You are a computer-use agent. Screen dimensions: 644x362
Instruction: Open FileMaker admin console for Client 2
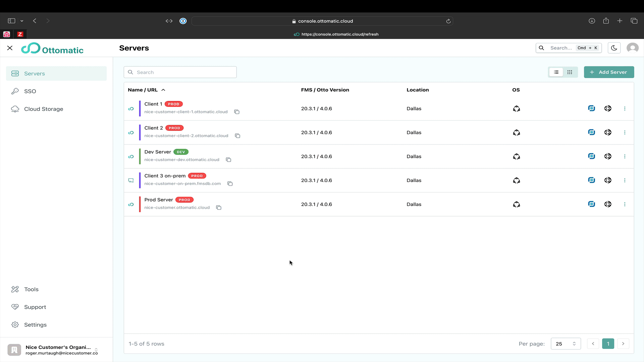pos(591,132)
